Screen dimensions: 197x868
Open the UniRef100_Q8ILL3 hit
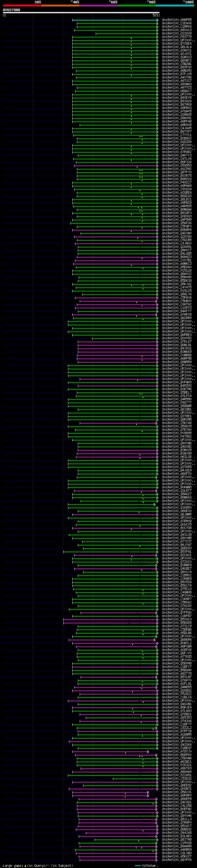[176, 819]
